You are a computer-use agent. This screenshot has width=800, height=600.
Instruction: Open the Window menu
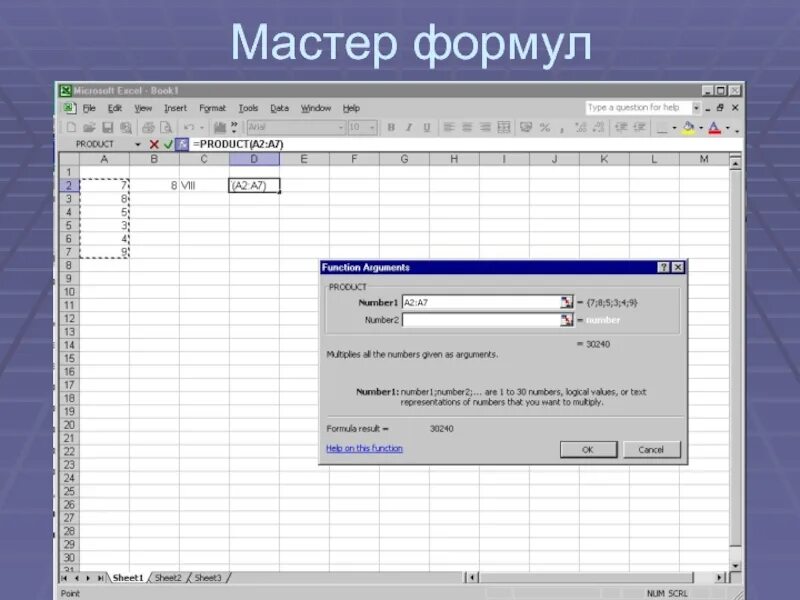point(316,108)
